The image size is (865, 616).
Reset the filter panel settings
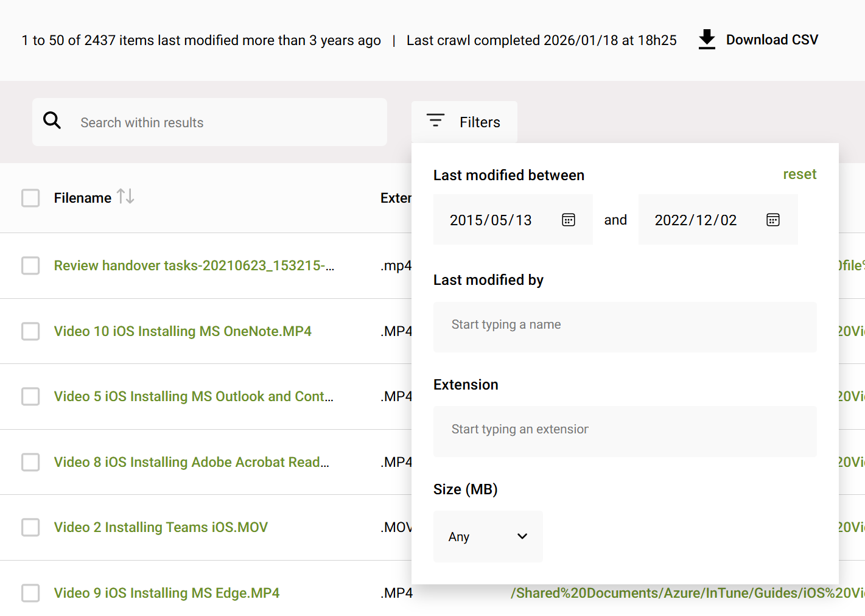click(x=799, y=174)
